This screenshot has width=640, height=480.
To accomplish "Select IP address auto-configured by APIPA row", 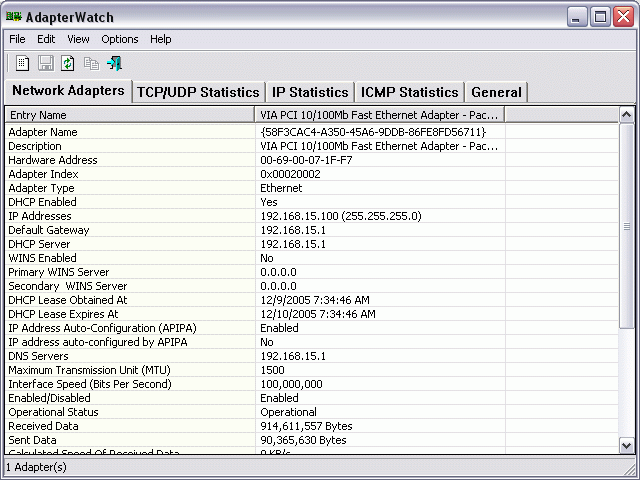I will tap(312, 342).
